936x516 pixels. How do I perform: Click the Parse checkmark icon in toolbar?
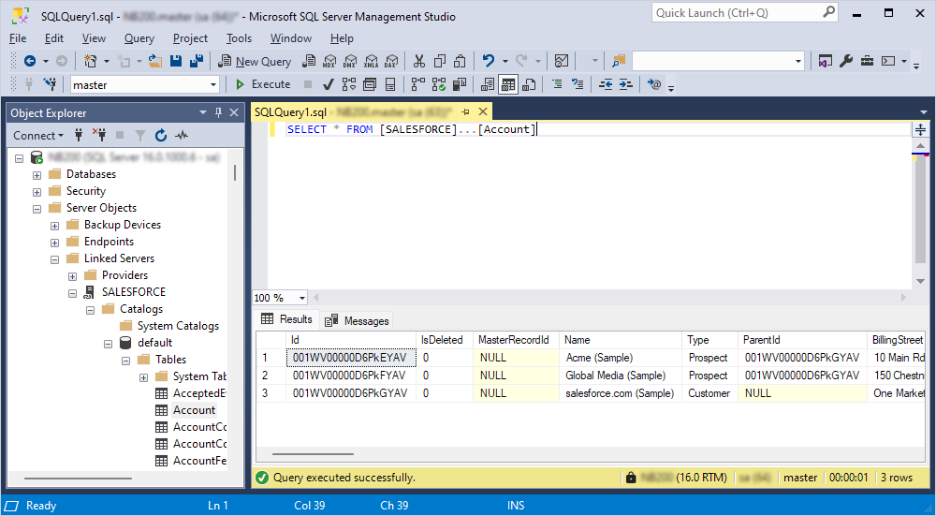pyautogui.click(x=330, y=85)
